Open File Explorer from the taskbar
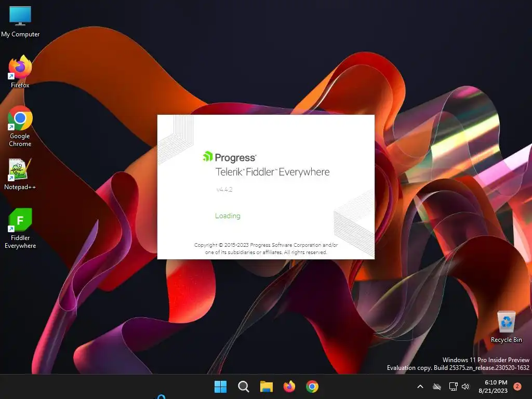This screenshot has width=532, height=399. [x=267, y=387]
